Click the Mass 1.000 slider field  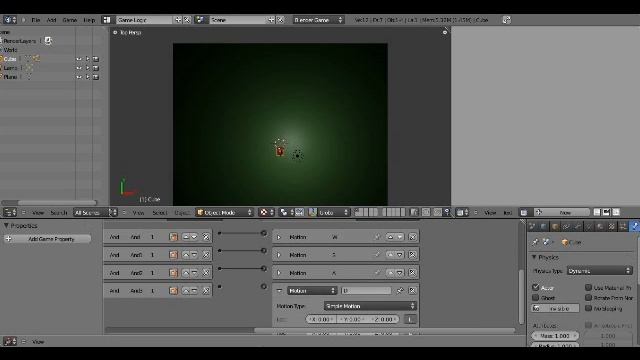tap(555, 336)
